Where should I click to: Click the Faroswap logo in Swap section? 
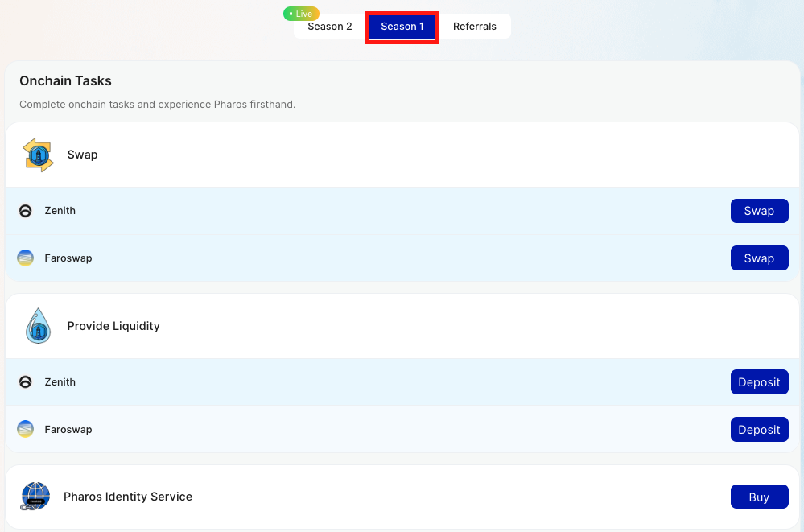click(26, 258)
